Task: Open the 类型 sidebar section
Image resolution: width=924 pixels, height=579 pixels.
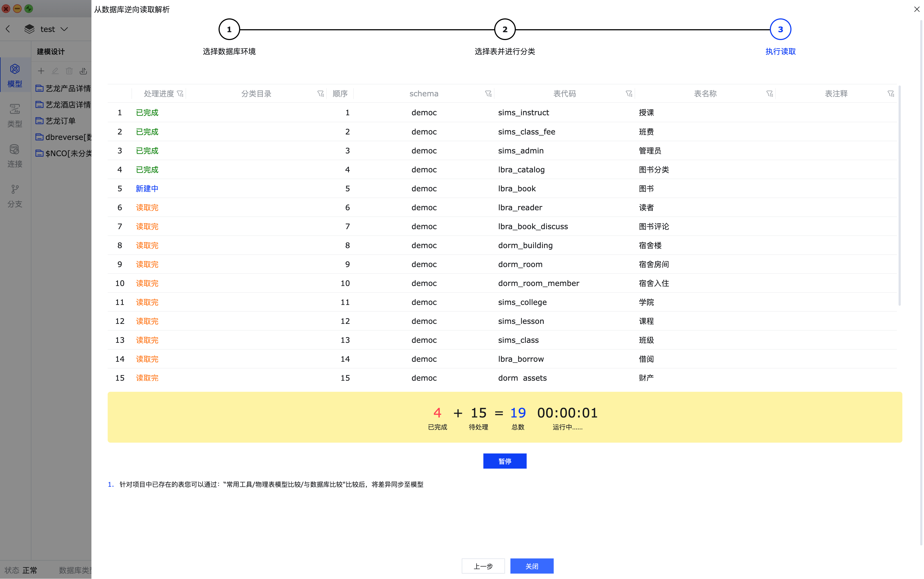Action: point(15,115)
